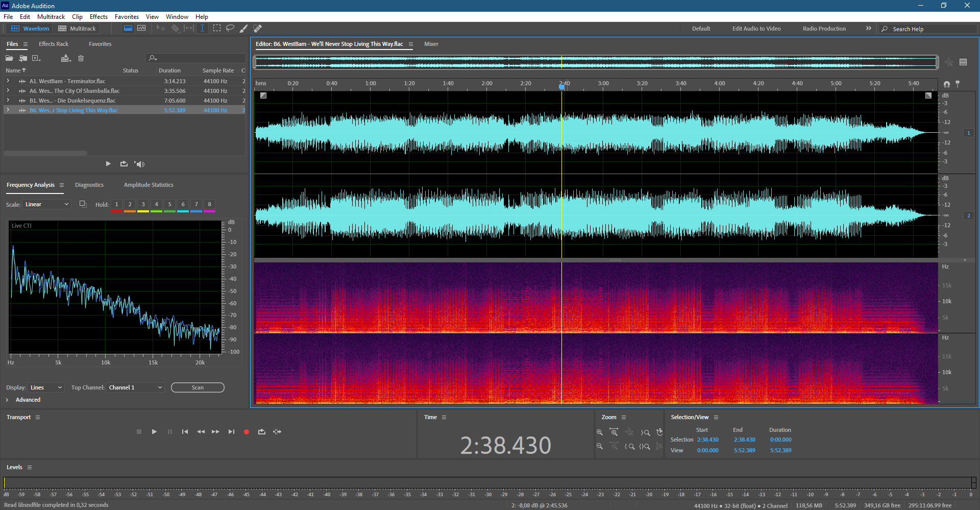The width and height of the screenshot is (980, 510).
Task: Select the Paintbrush Selection tool
Action: [244, 29]
